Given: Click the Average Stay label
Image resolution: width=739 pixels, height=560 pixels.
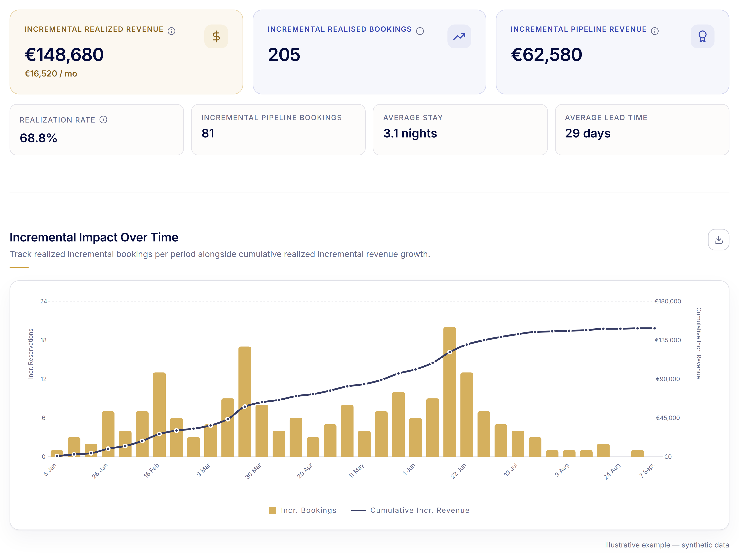Looking at the screenshot, I should pyautogui.click(x=413, y=118).
